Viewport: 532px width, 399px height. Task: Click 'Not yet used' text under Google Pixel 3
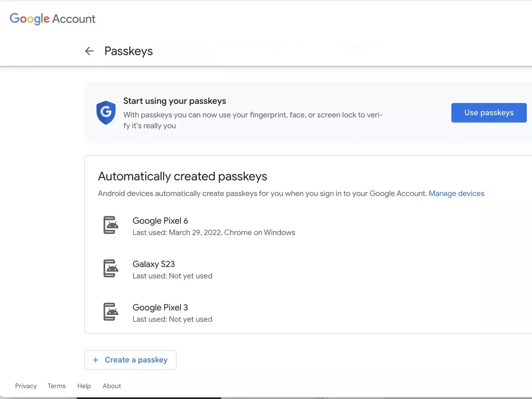(190, 319)
